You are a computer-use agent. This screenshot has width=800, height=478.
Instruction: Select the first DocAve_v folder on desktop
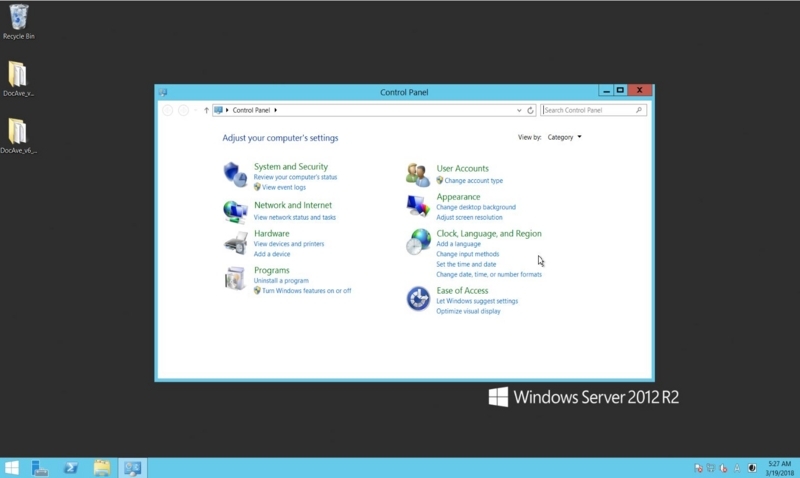(18, 79)
